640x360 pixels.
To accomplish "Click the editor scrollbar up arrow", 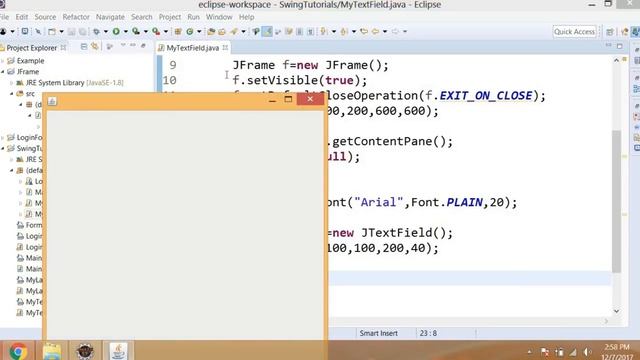I will (x=616, y=60).
